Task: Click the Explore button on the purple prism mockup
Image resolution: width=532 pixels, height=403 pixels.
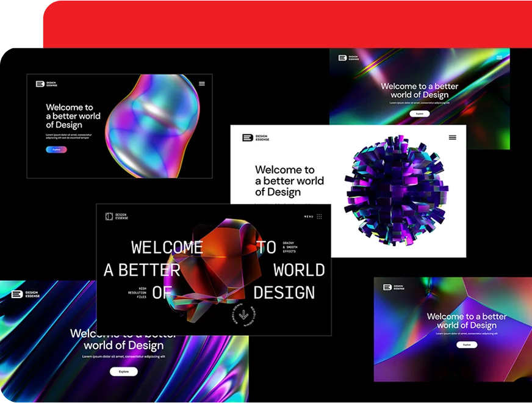Action: (467, 344)
